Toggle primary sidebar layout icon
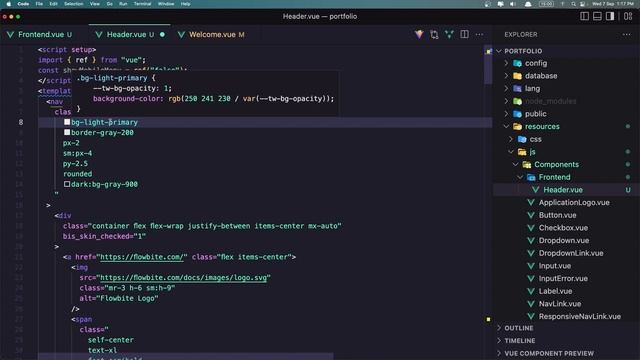The height and width of the screenshot is (360, 640). point(584,16)
